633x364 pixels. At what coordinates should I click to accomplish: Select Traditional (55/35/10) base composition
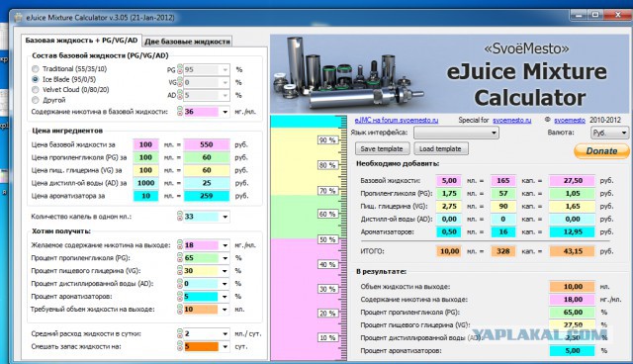click(x=36, y=69)
